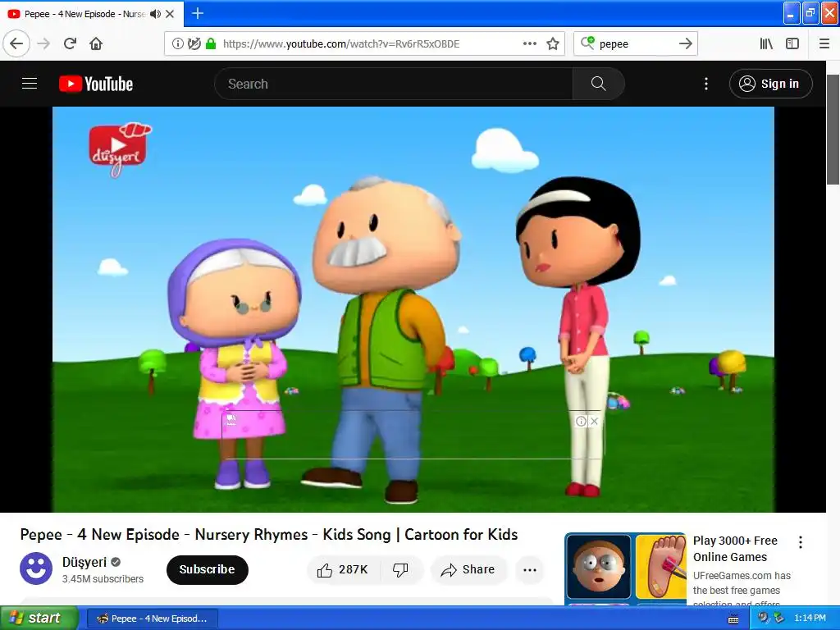Viewport: 840px width, 630px height.
Task: Toggle the browser sidebar icon
Action: 792,44
